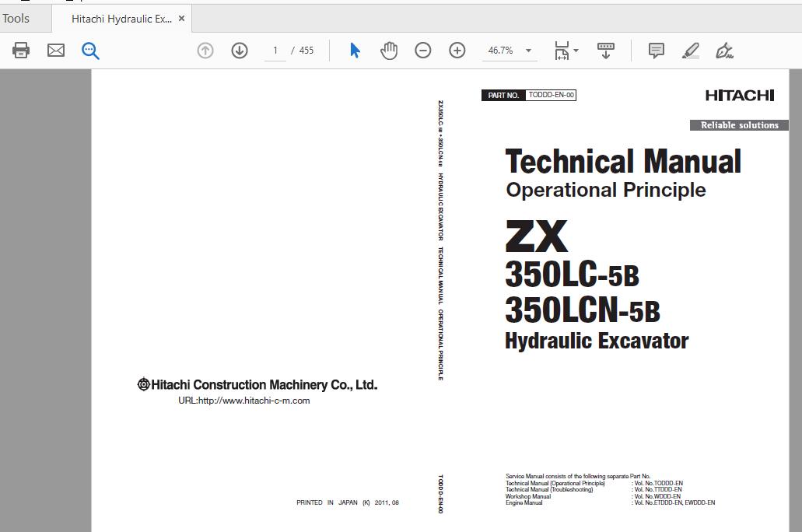Click the 350LCN-5B model text
Image resolution: width=802 pixels, height=532 pixels.
coord(583,310)
